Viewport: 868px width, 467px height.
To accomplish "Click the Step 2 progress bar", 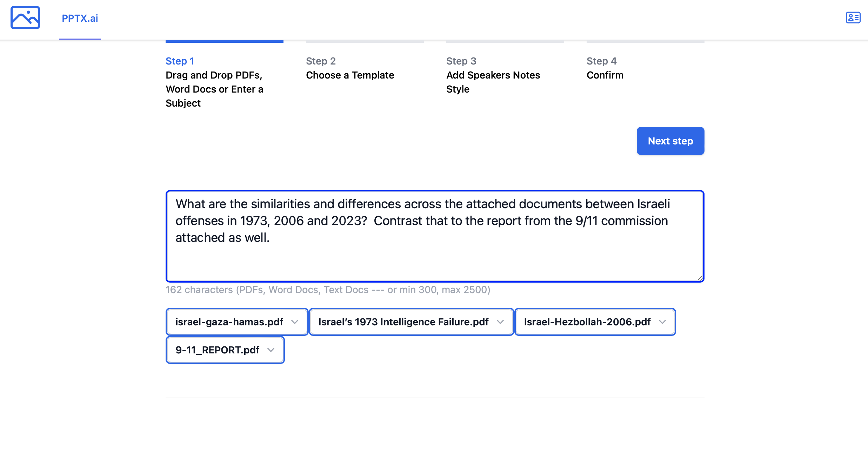I will (365, 41).
